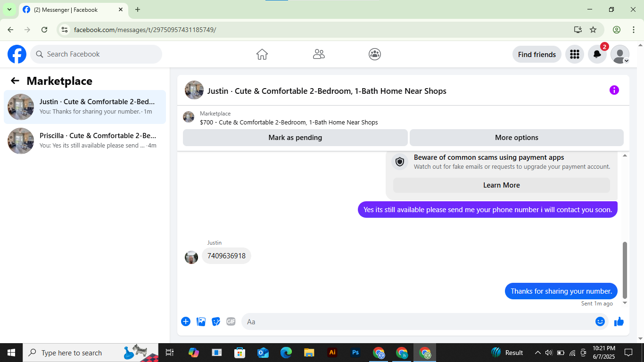Viewport: 644px width, 362px height.
Task: Open the emoji picker in message box
Action: [600, 321]
